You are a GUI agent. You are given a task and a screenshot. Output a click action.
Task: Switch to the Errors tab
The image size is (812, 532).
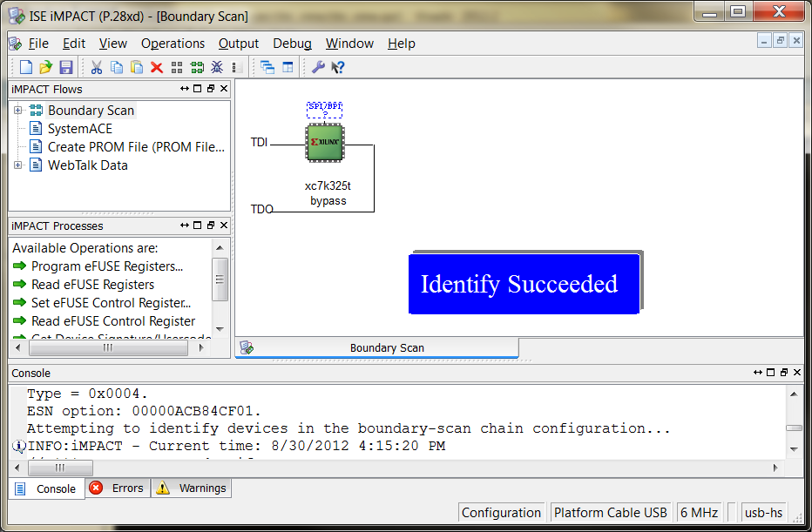pos(118,488)
